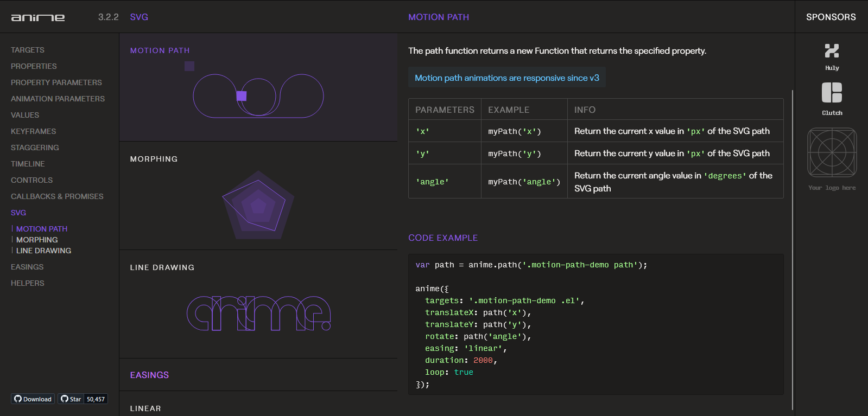Click the purple square on motion path

click(242, 96)
